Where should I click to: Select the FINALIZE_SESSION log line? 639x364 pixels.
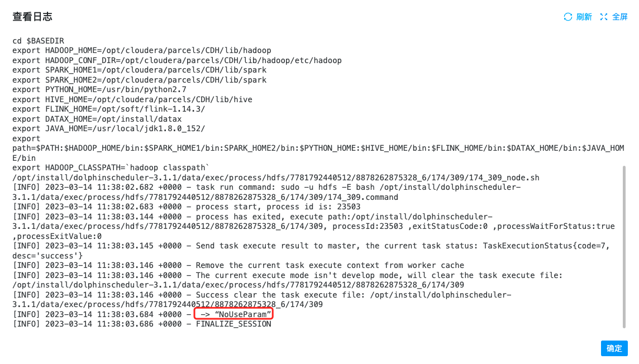coord(142,324)
